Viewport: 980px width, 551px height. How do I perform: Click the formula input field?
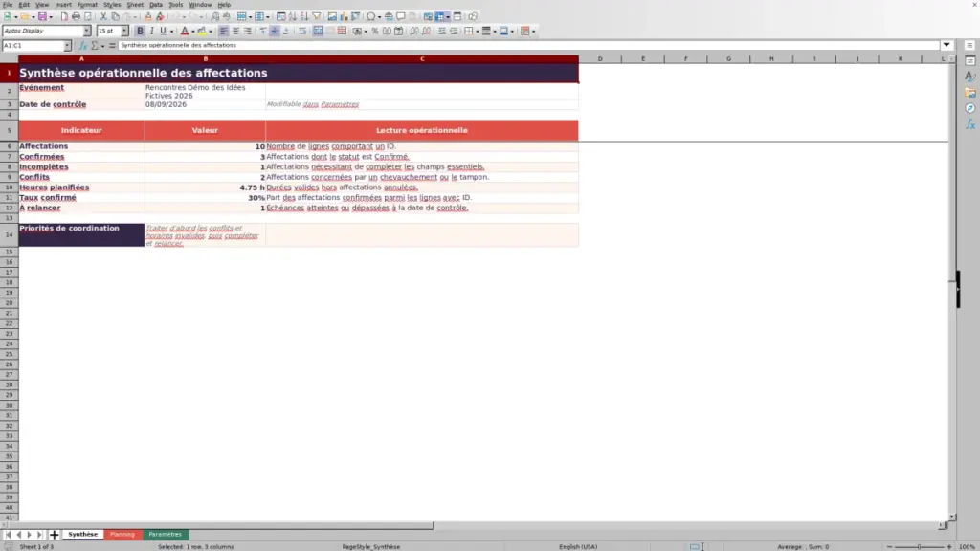point(528,45)
